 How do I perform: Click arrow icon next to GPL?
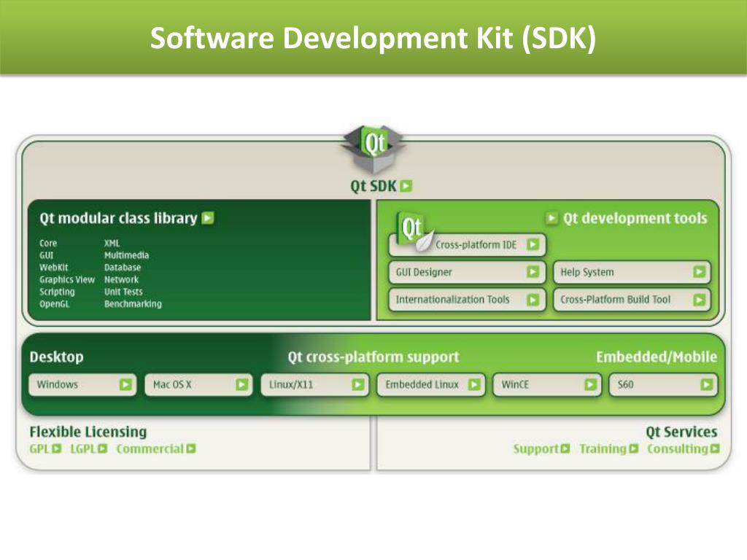pyautogui.click(x=57, y=448)
